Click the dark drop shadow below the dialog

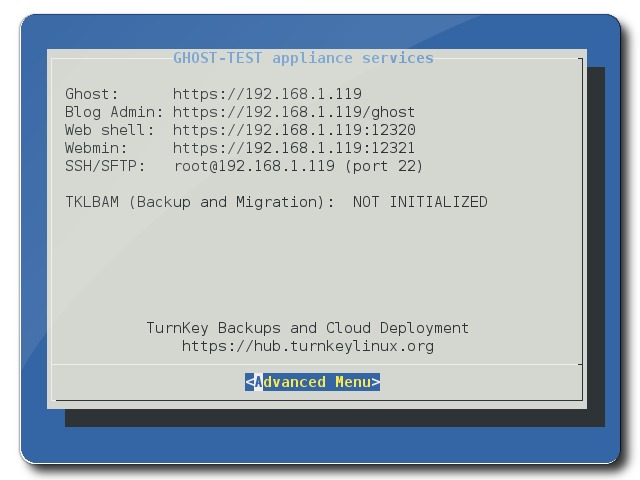330,417
